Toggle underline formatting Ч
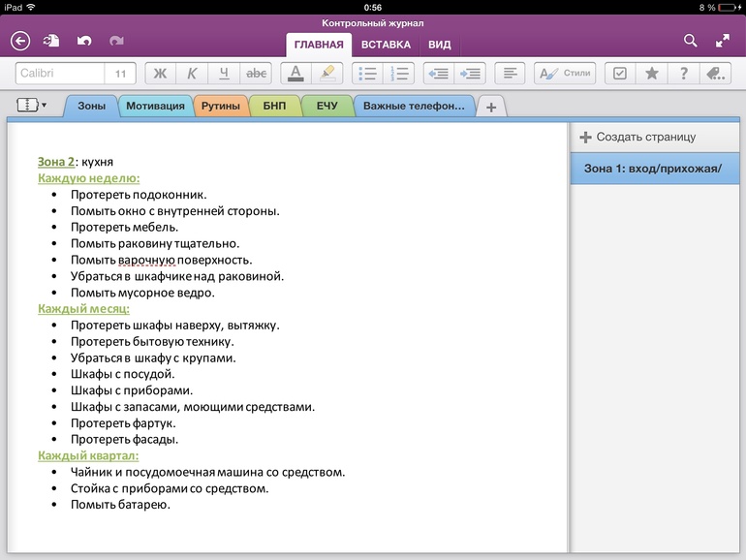This screenshot has height=560, width=746. (224, 74)
